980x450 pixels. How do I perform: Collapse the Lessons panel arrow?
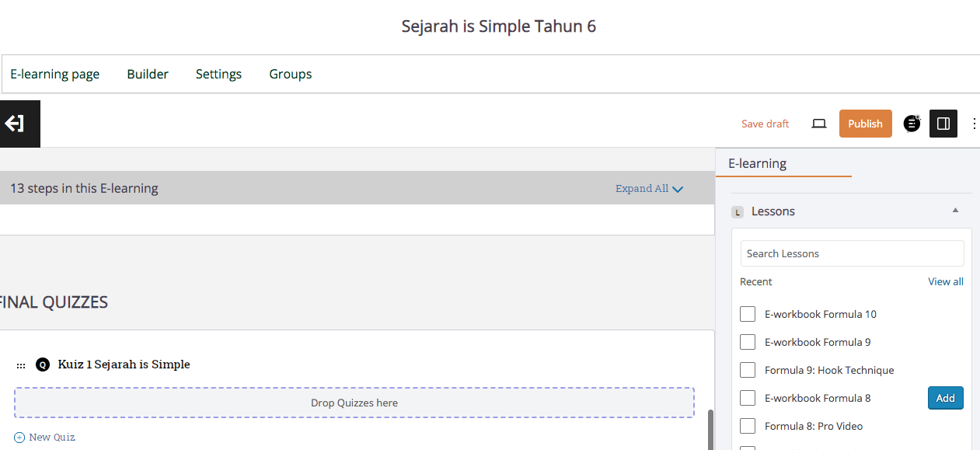(955, 211)
